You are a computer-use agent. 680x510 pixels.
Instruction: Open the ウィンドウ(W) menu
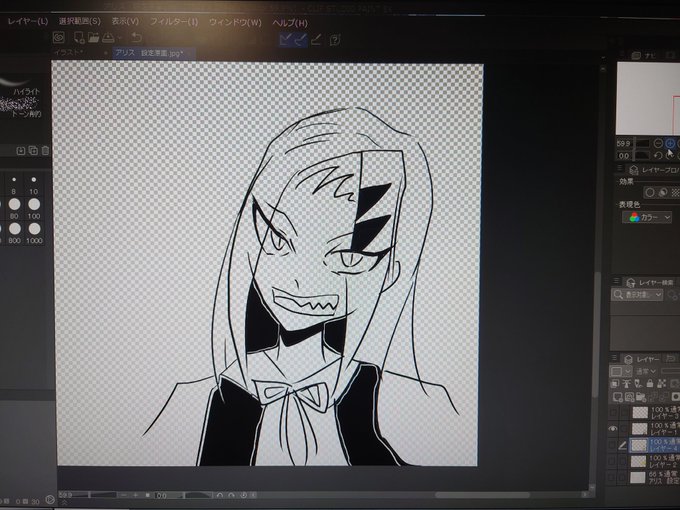pos(235,22)
